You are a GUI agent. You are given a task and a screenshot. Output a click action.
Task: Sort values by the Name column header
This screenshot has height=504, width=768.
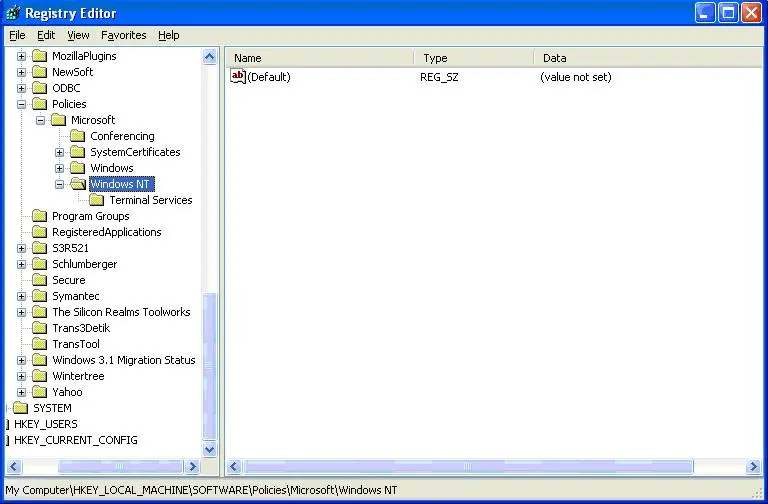coord(318,58)
